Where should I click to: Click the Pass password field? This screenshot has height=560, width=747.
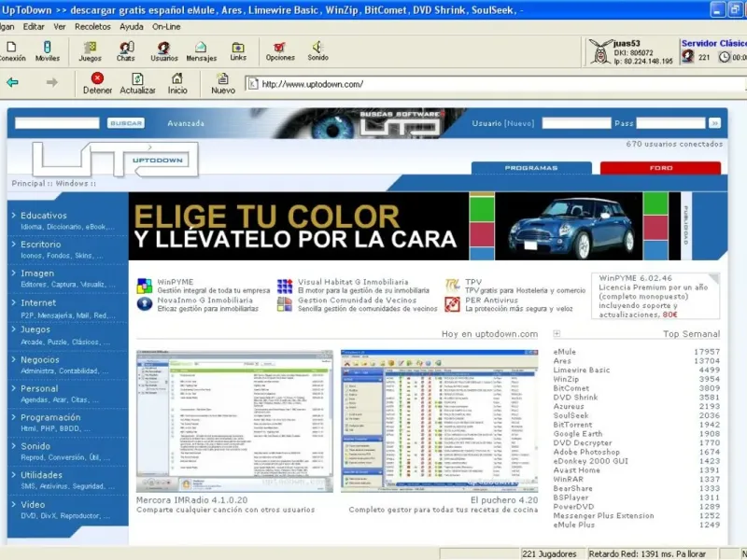coord(670,123)
